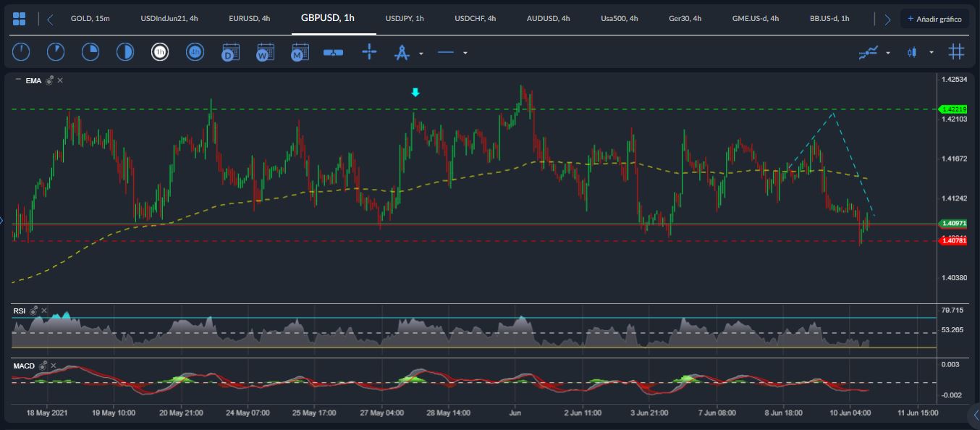Toggle the chart grid lines icon

(957, 52)
